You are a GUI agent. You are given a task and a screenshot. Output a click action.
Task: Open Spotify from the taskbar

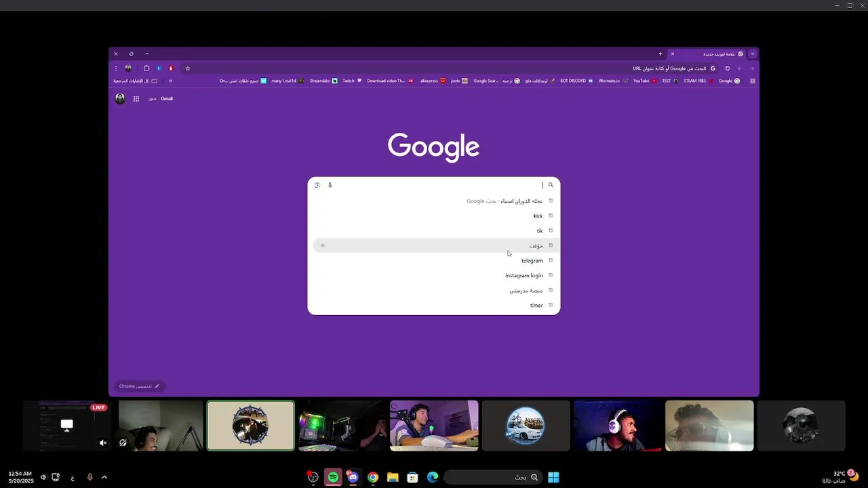(333, 477)
